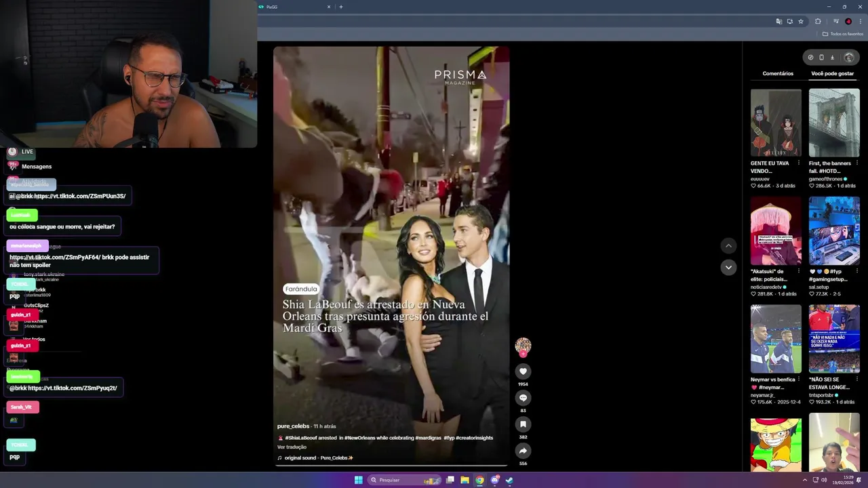Close the PixGG browser tab
Viewport: 868px width, 488px height.
pyautogui.click(x=329, y=7)
